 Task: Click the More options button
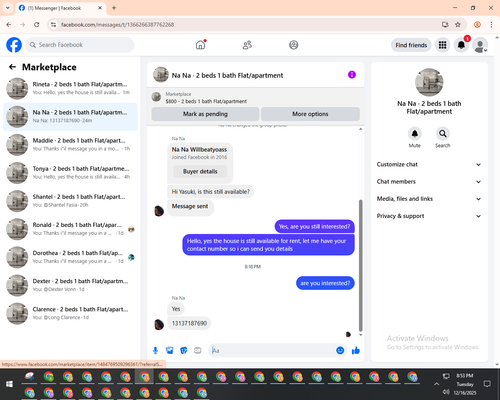(x=310, y=114)
